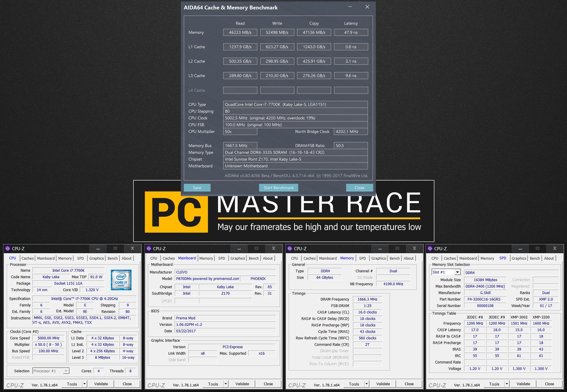Image resolution: width=567 pixels, height=392 pixels.
Task: Click CPU-Z app icon in Mainboard window titlebar
Action: click(x=149, y=248)
